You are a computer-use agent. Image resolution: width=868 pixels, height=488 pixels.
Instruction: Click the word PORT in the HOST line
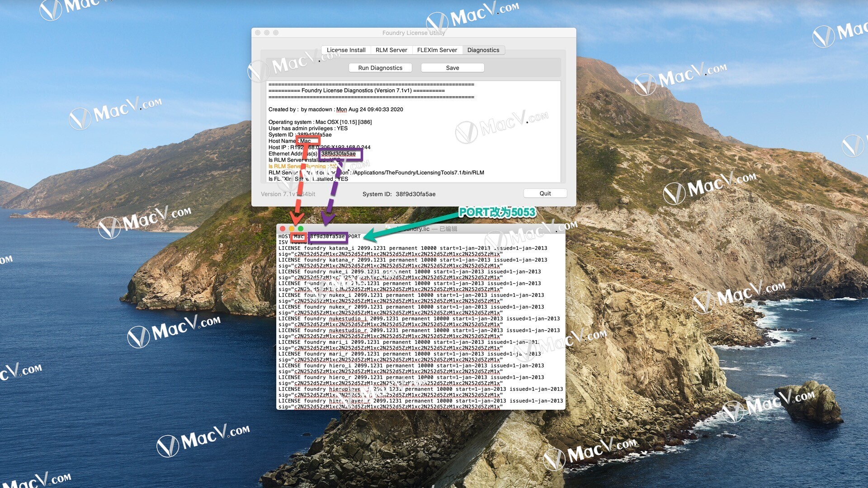354,236
